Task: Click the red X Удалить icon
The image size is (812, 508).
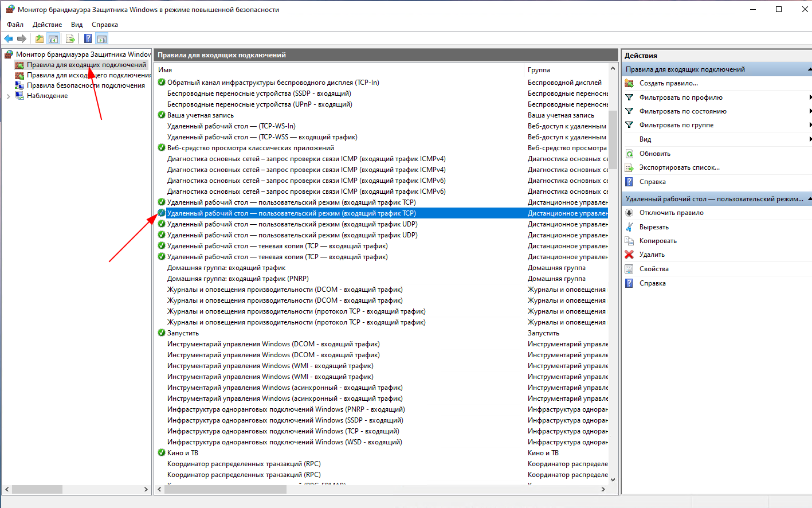Action: 629,255
